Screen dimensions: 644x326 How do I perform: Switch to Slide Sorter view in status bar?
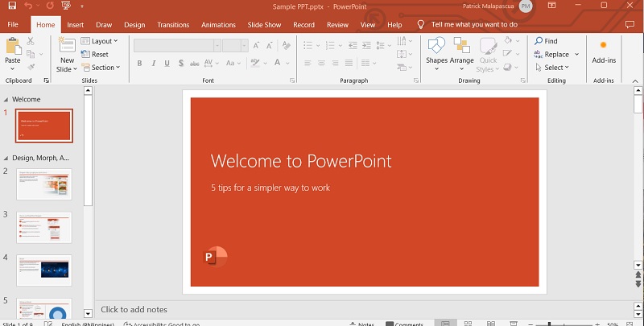(x=468, y=324)
